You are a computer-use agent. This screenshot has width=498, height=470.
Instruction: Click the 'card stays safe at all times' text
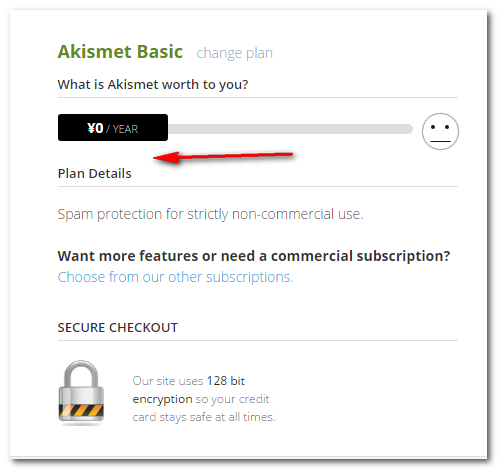pos(204,417)
